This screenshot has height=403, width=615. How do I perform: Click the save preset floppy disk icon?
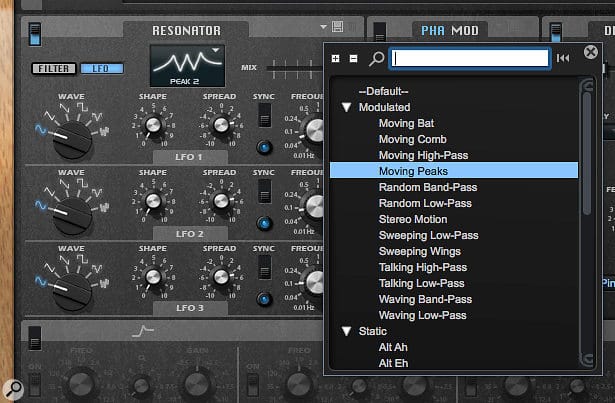(339, 27)
